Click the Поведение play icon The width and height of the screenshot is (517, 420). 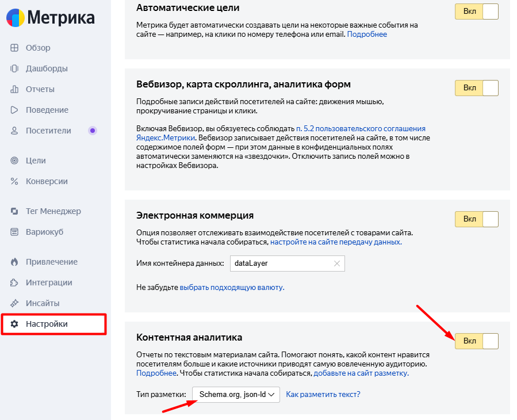click(x=14, y=110)
